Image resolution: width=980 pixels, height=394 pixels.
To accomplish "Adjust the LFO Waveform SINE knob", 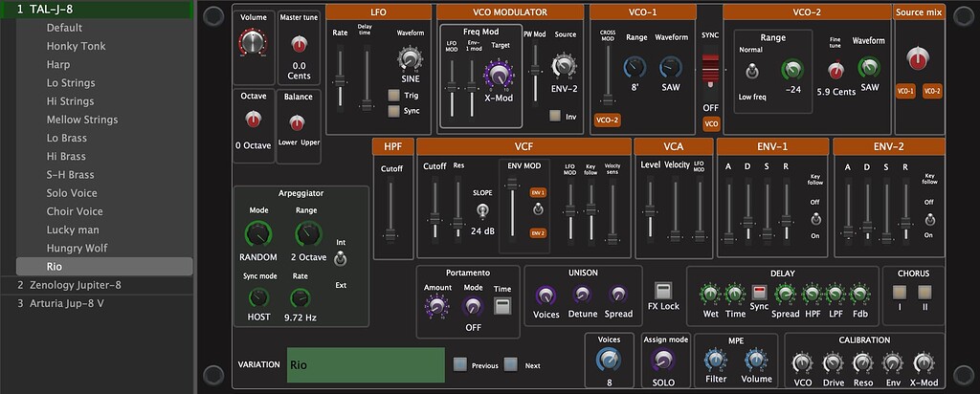I will (409, 60).
